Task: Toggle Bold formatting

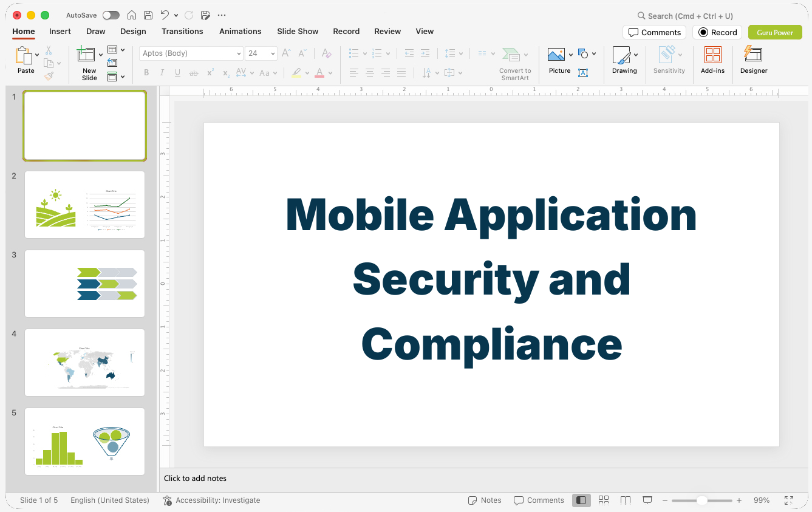Action: (146, 73)
